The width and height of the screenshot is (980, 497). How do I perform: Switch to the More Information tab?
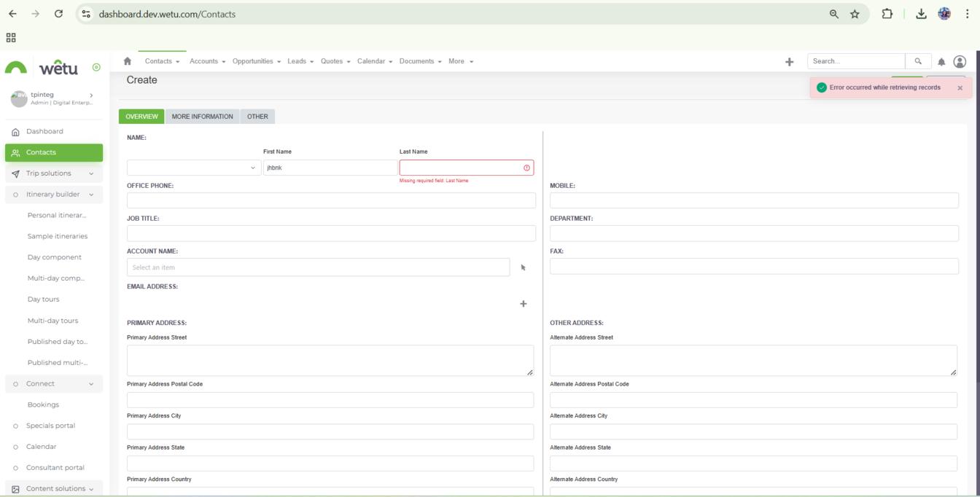[202, 117]
